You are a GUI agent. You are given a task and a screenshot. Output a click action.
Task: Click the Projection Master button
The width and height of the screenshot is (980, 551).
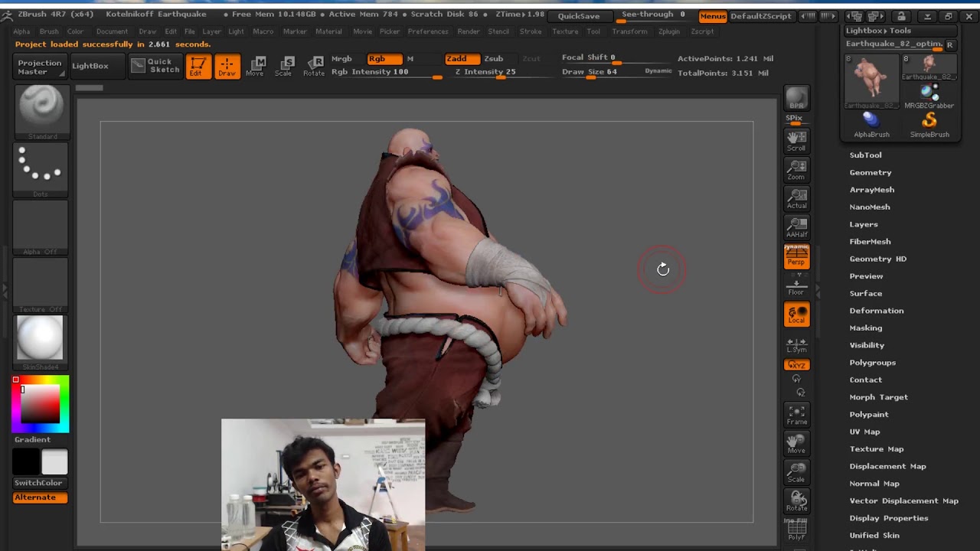click(40, 67)
